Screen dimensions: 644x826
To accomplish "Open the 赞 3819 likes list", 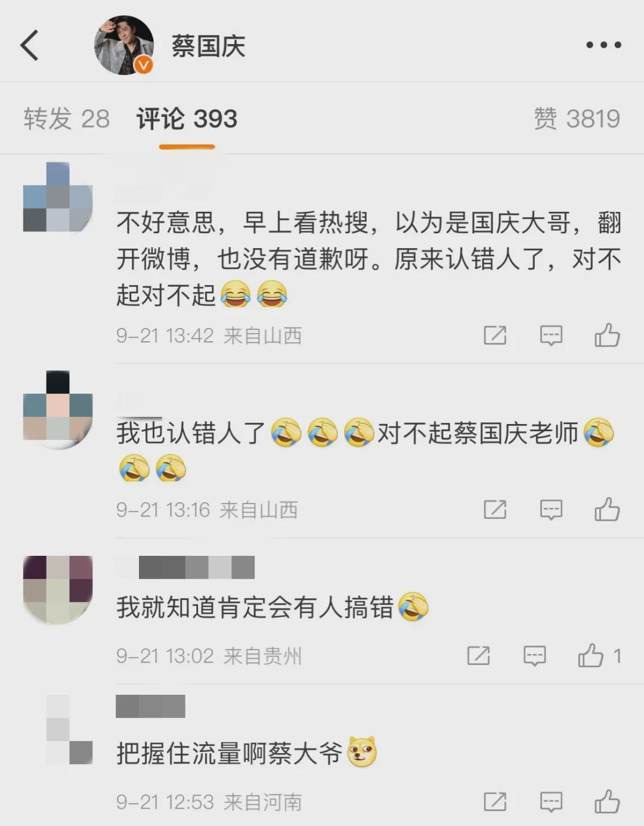I will (577, 119).
